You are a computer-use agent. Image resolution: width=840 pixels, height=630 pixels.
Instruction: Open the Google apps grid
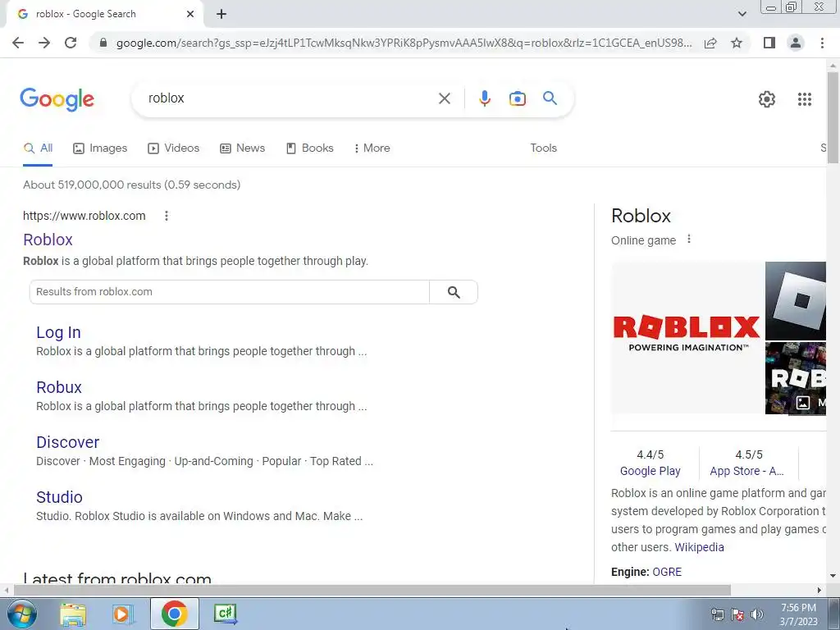point(804,99)
